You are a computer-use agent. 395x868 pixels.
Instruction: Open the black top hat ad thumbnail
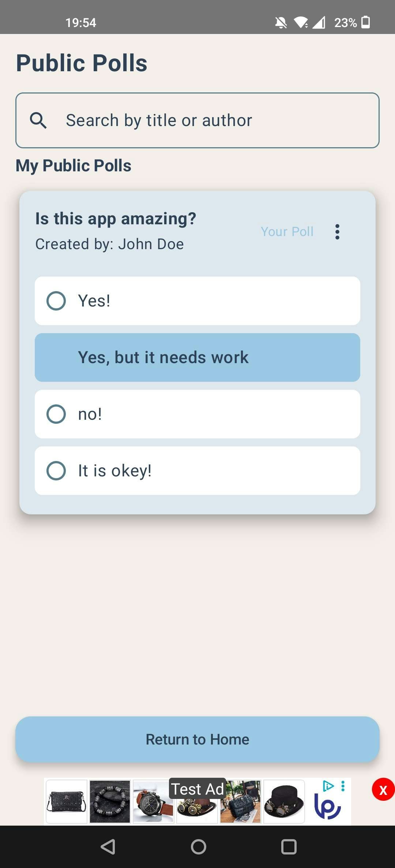[x=284, y=802]
